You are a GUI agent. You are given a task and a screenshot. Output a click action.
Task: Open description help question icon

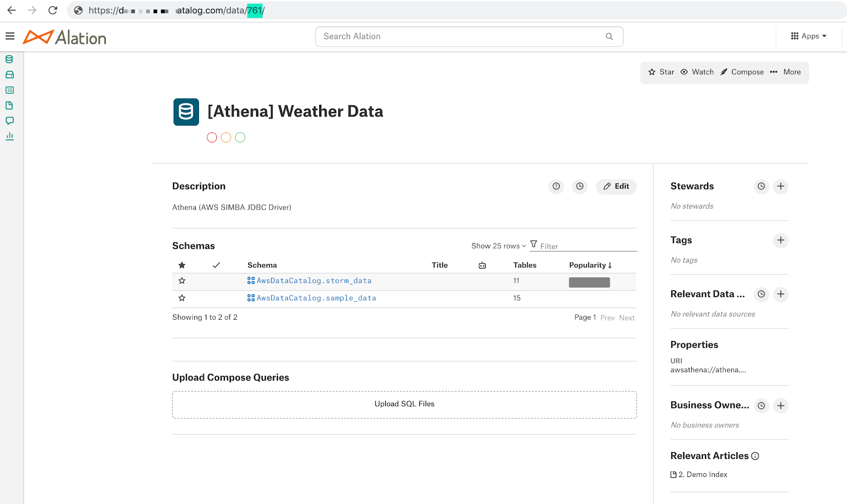point(556,186)
